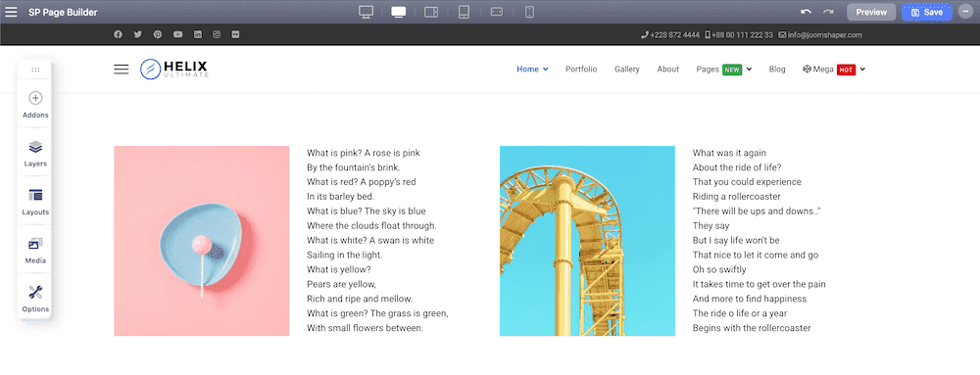
Task: Click the line 'With small flowers between.'
Action: [x=365, y=328]
